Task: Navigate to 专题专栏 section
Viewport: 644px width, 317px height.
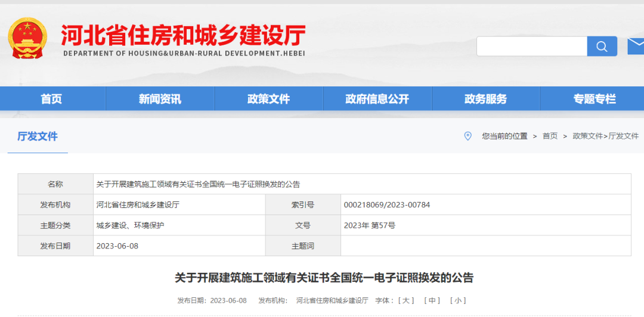Action: (594, 99)
